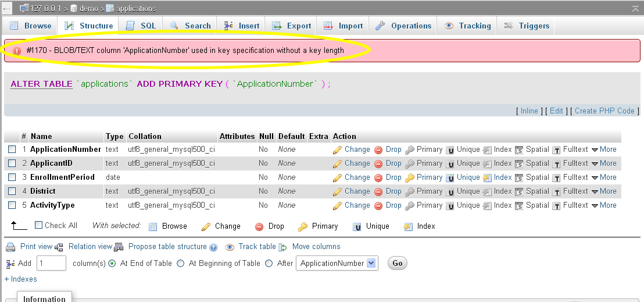Open the Import tab

click(x=343, y=26)
